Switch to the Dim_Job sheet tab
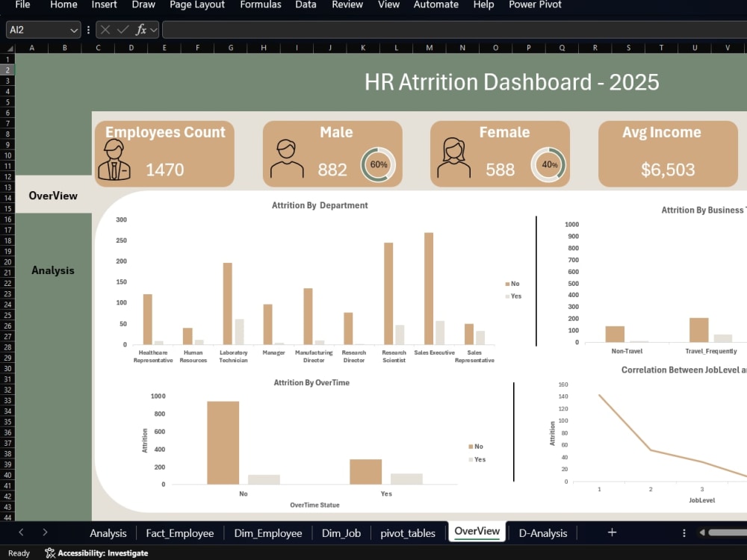The height and width of the screenshot is (560, 747). (x=341, y=533)
